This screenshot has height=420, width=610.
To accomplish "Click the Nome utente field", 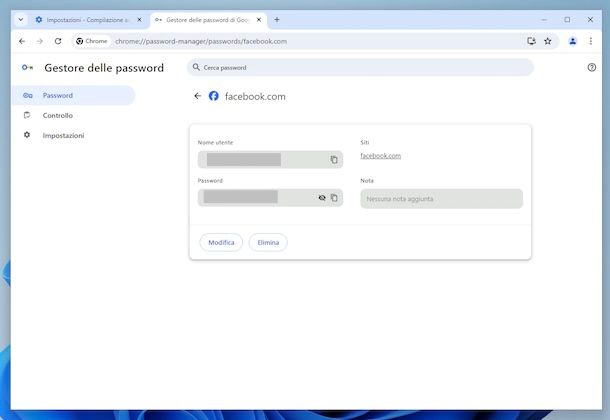I will 270,159.
